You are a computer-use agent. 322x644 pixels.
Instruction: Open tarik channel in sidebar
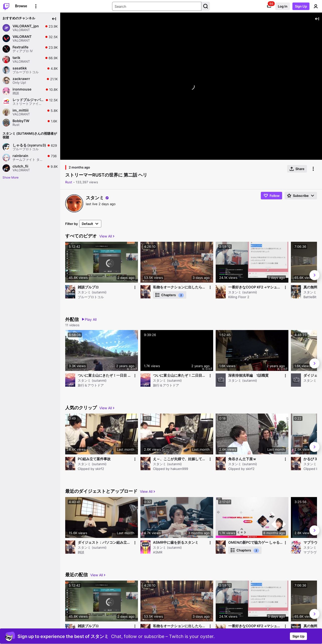click(30, 59)
